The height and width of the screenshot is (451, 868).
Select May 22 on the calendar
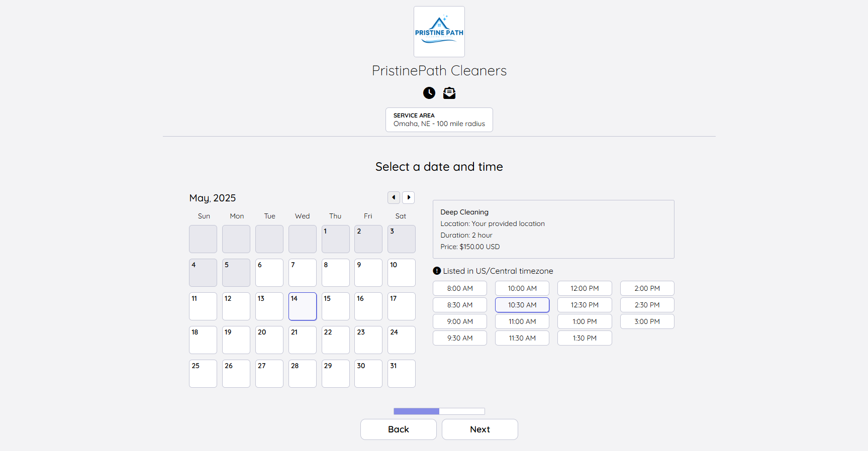coord(336,340)
